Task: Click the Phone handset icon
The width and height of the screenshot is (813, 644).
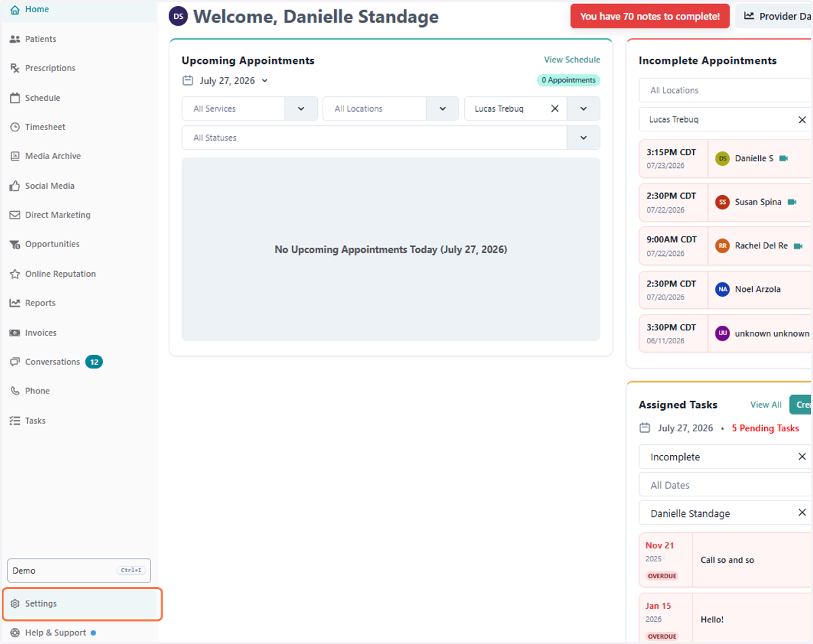Action: click(15, 391)
